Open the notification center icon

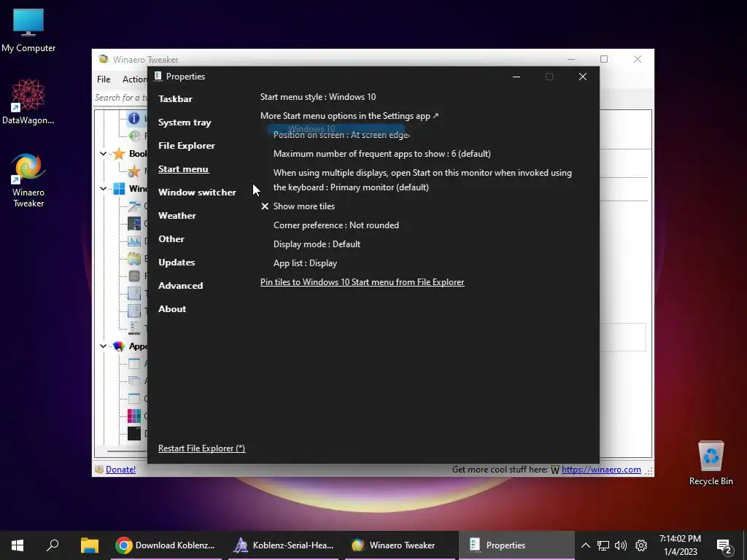(x=724, y=546)
